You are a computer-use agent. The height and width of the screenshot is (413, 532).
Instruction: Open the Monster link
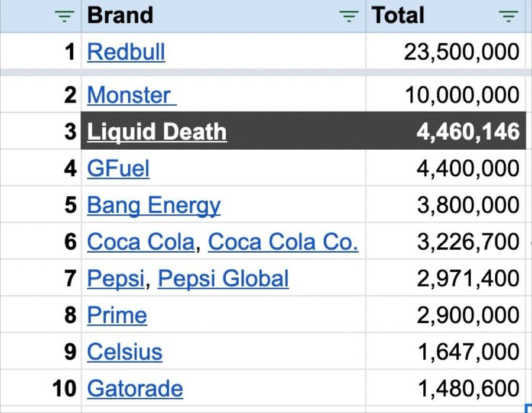click(132, 95)
